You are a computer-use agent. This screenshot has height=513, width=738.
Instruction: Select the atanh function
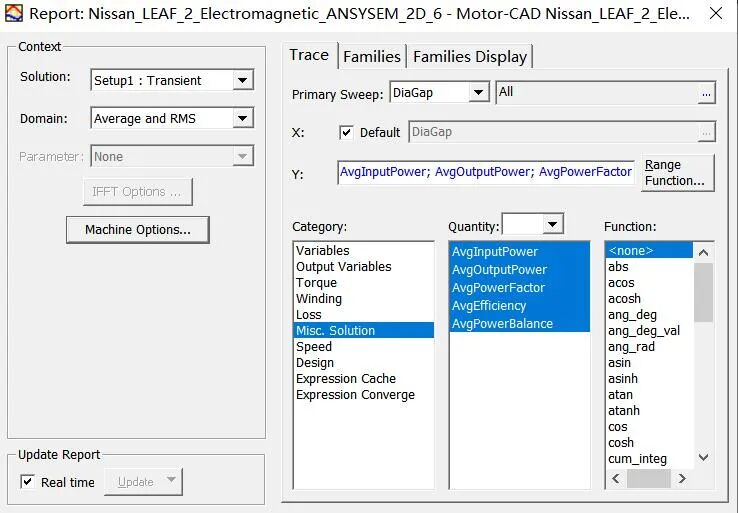(649, 410)
